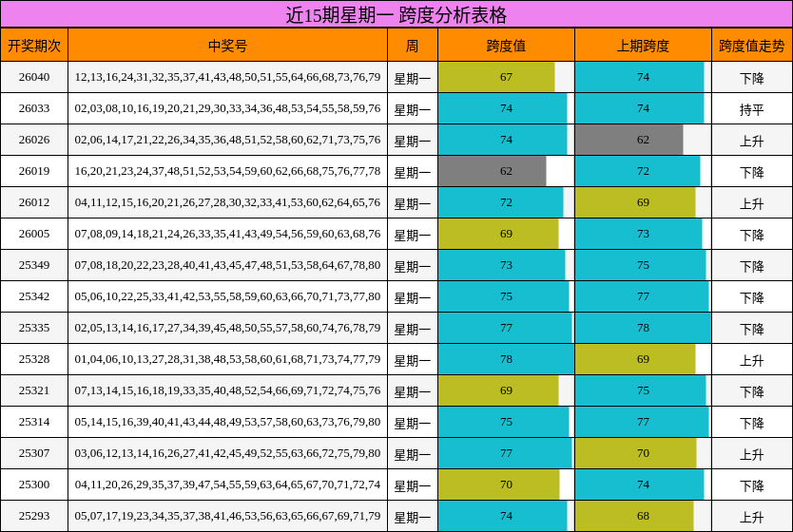This screenshot has height=532, width=793.
Task: Click the 下降 trend in row 25300
Action: pos(752,485)
